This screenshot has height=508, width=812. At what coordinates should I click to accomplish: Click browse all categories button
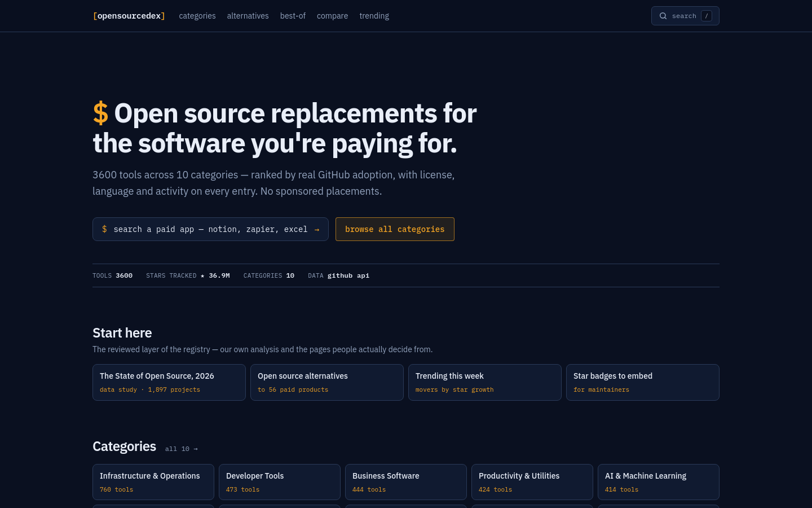click(x=395, y=229)
